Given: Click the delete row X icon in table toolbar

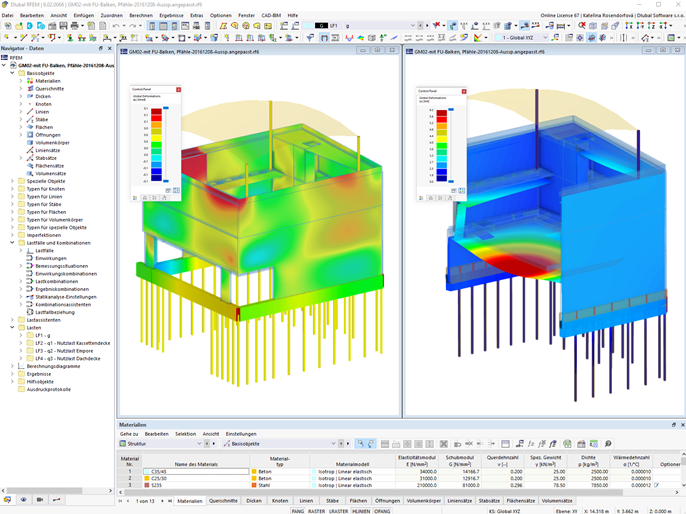Looking at the screenshot, I should click(x=443, y=444).
